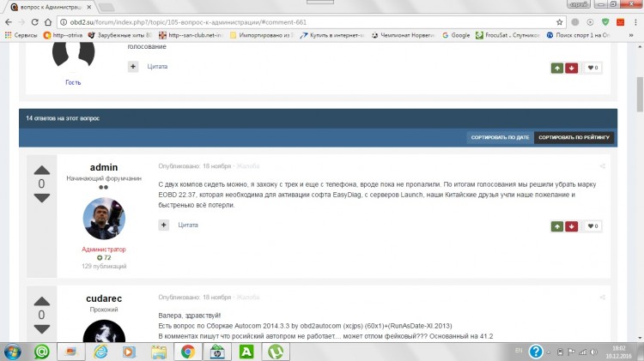Open Mail.ru Agent from the taskbar

pyautogui.click(x=41, y=352)
